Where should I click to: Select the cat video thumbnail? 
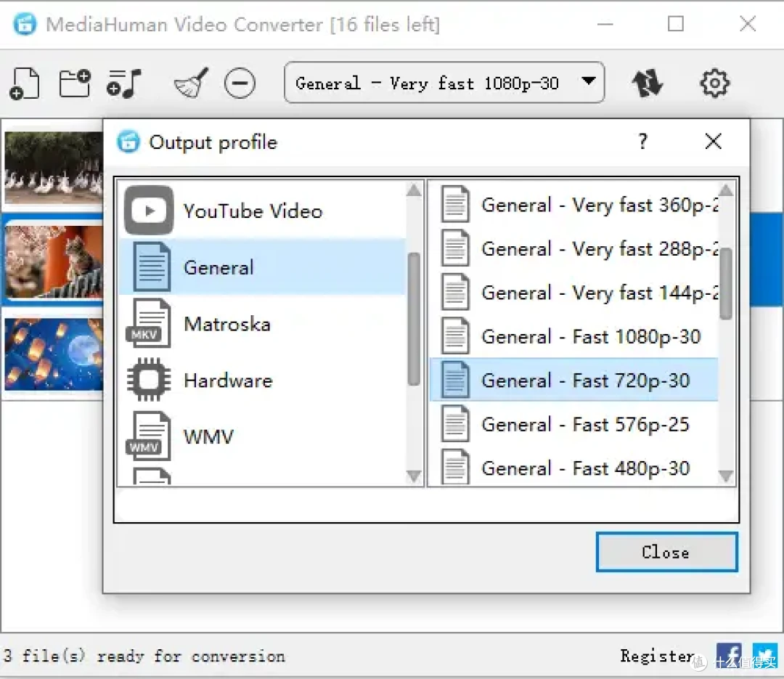[54, 261]
